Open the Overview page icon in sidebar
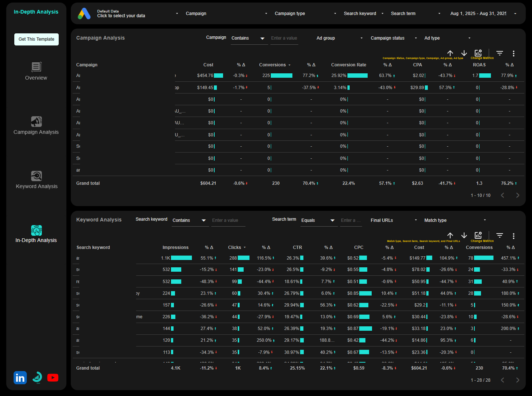 pos(36,67)
